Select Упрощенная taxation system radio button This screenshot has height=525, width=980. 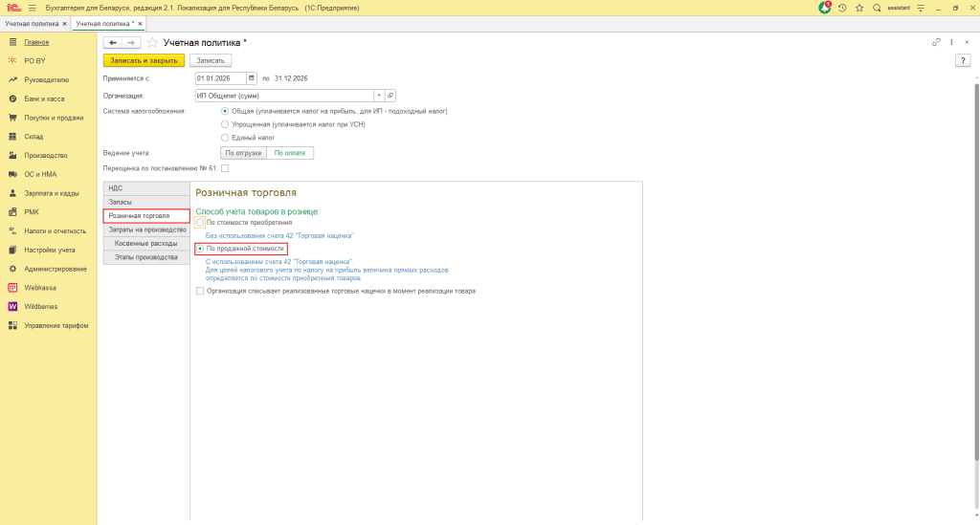point(225,124)
